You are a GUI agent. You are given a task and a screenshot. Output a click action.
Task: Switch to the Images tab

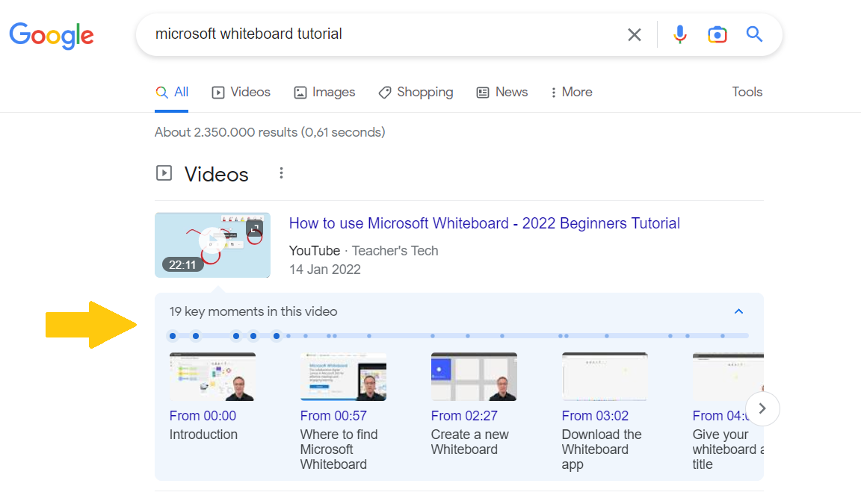(324, 92)
